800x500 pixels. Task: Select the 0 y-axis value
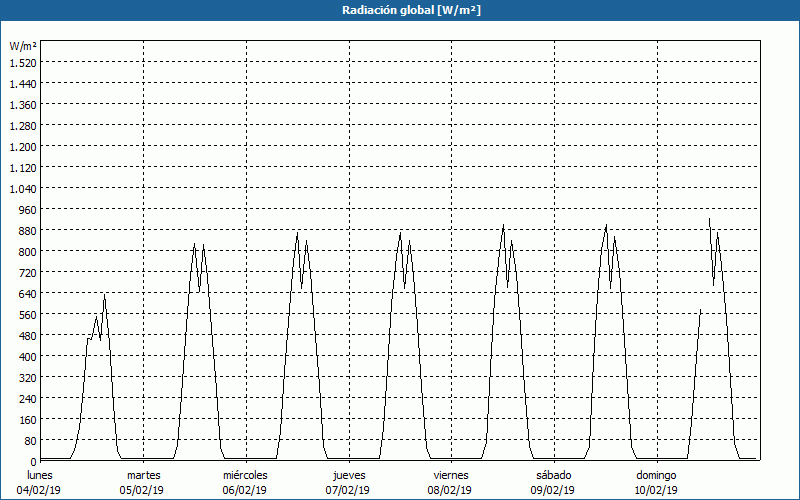(x=34, y=461)
